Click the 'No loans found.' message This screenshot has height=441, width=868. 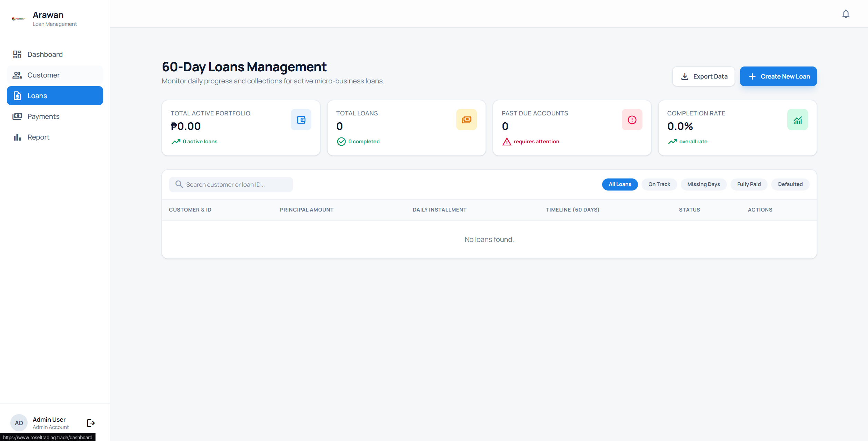tap(489, 239)
